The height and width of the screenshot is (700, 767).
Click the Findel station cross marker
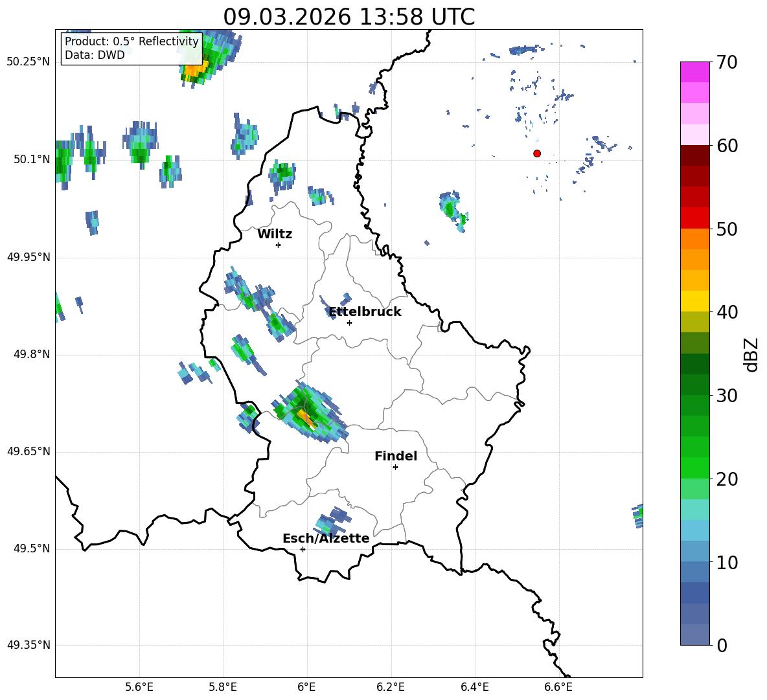(x=395, y=467)
